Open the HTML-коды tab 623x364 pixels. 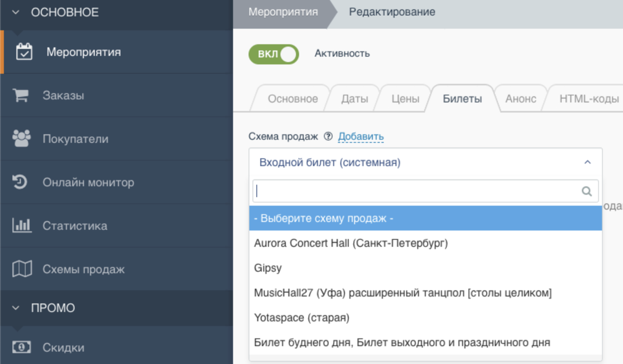(x=589, y=99)
